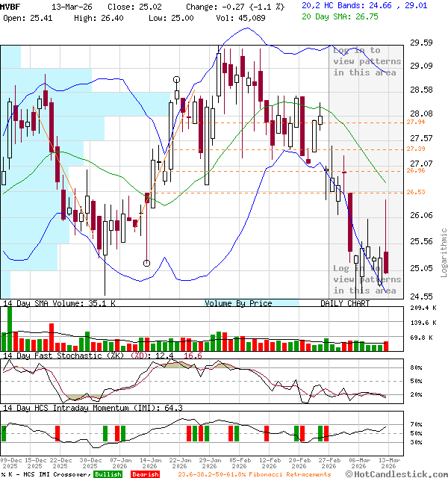Click the Volume By Price label

[238, 303]
